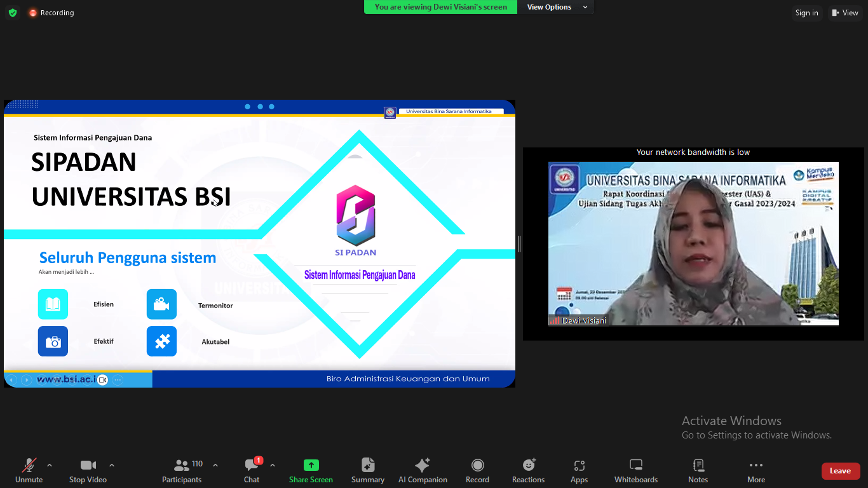The width and height of the screenshot is (868, 488).
Task: Click 'Your network bandwidth is low' notice
Action: [693, 152]
